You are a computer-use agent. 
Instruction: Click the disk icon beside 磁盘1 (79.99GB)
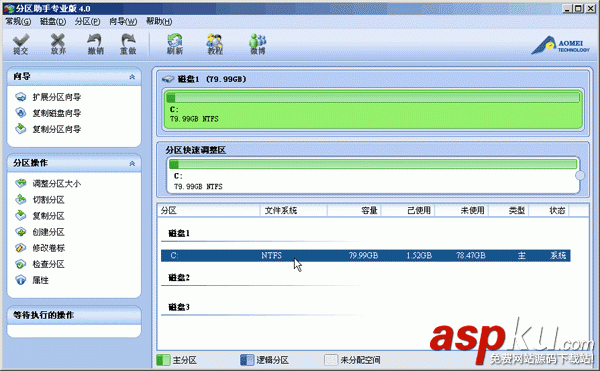pos(168,79)
